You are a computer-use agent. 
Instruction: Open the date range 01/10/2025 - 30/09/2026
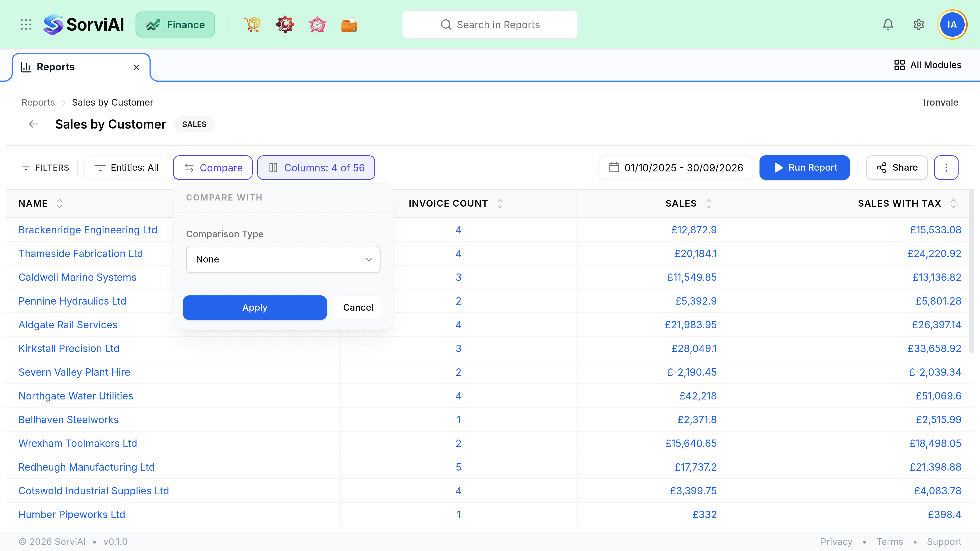tap(676, 168)
